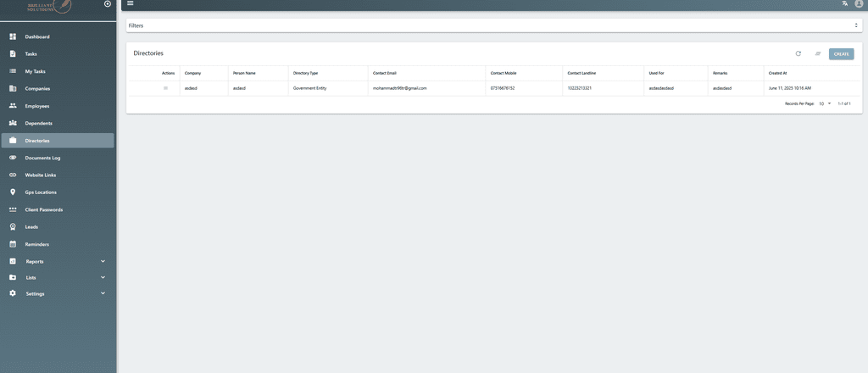Click the column display options icon
Viewport: 868px width, 373px height.
pyautogui.click(x=818, y=53)
